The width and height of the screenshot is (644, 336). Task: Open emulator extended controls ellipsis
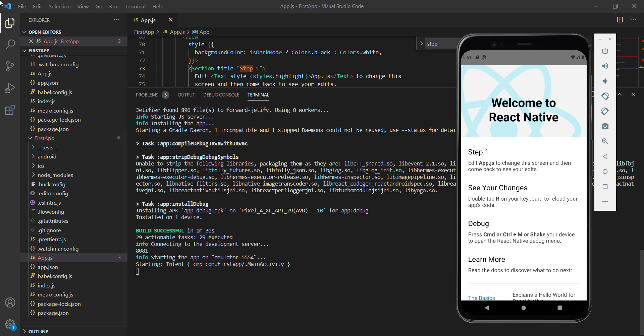[605, 202]
